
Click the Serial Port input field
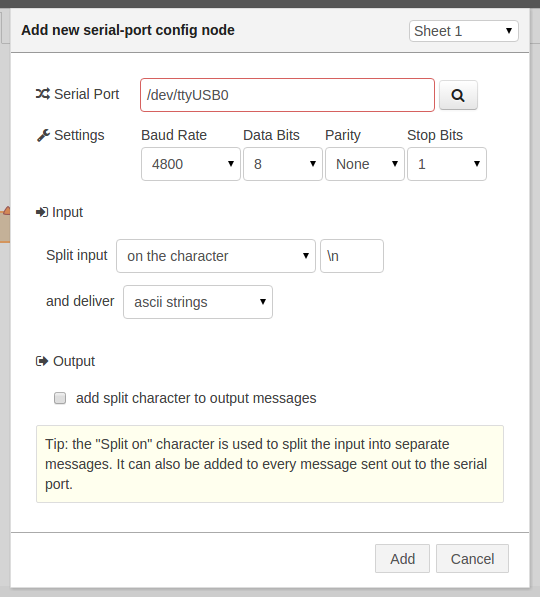coord(287,95)
